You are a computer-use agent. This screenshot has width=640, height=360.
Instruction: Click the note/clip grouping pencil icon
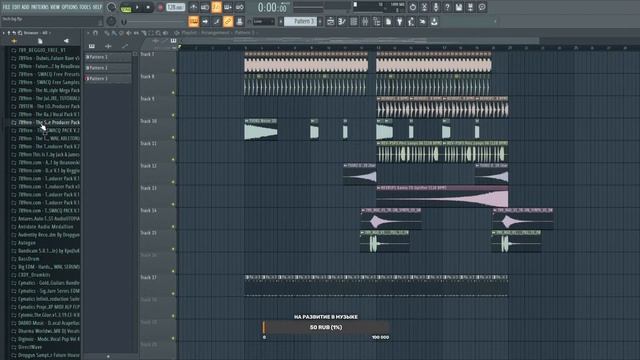[217, 21]
